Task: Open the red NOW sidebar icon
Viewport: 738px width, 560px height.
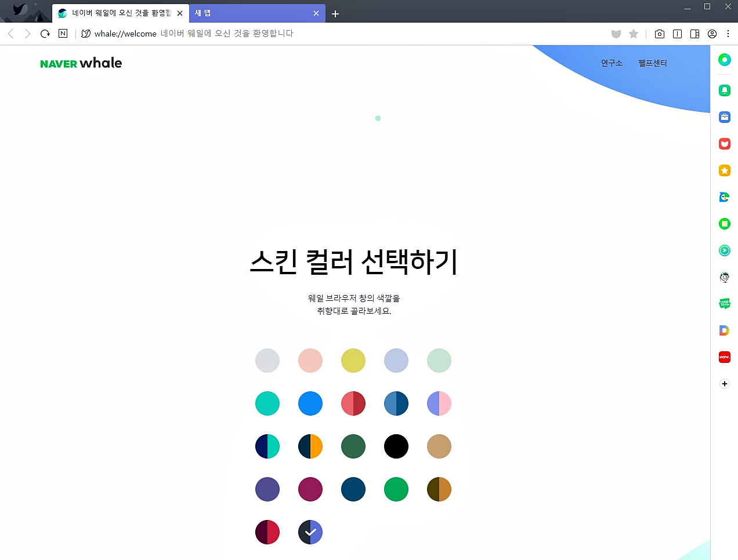Action: 725,357
